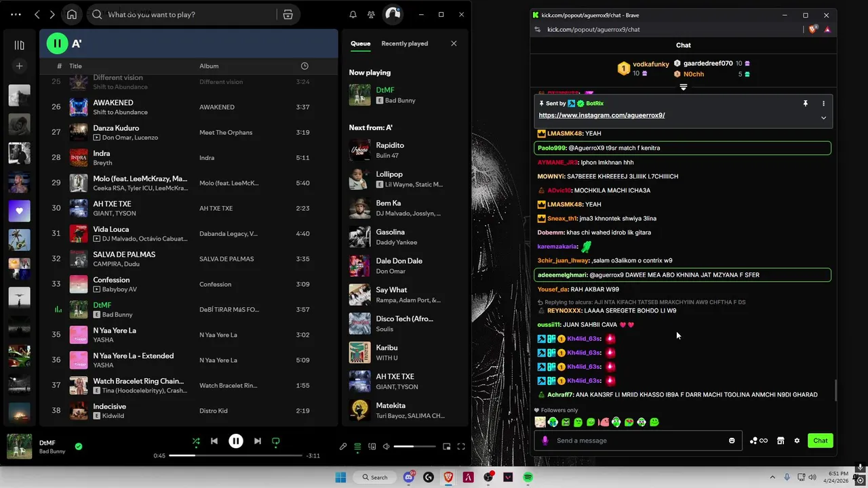Open Kick gift shop icon
The height and width of the screenshot is (488, 868).
click(781, 441)
